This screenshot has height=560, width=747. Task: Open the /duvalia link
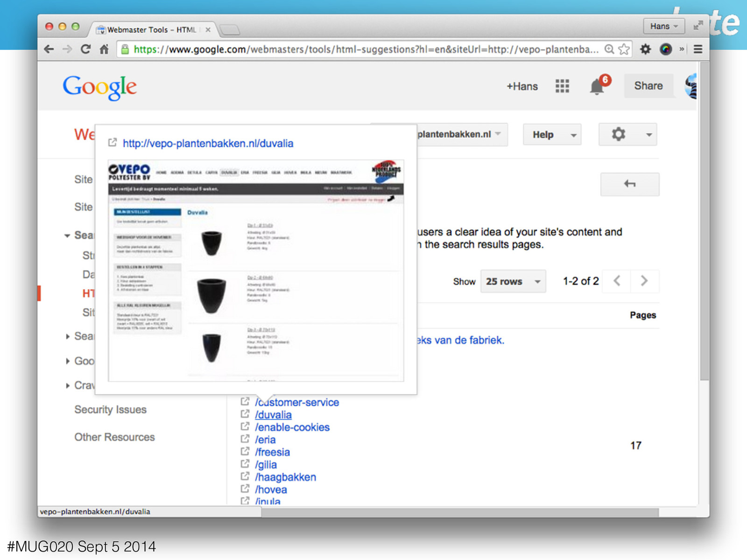click(x=273, y=415)
